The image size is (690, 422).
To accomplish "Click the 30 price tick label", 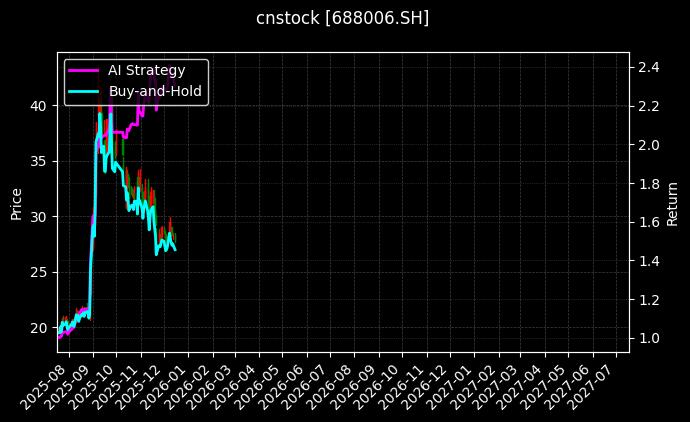I will pos(40,217).
